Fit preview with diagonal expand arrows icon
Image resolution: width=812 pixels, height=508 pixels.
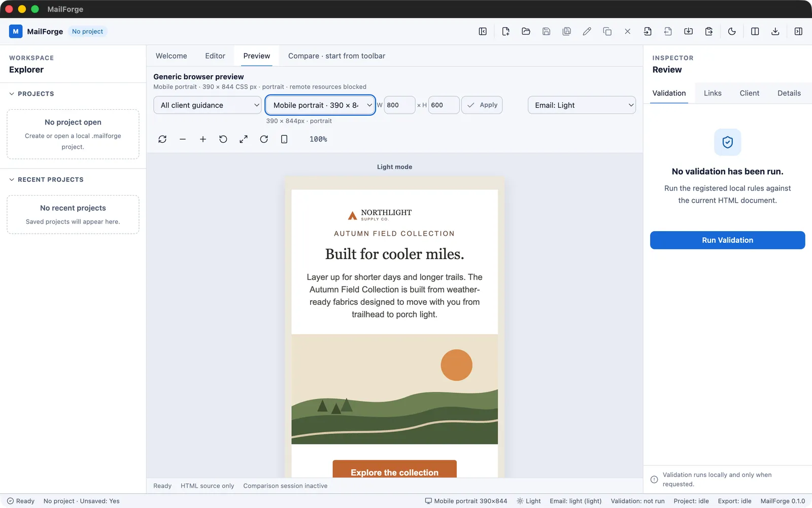[244, 139]
